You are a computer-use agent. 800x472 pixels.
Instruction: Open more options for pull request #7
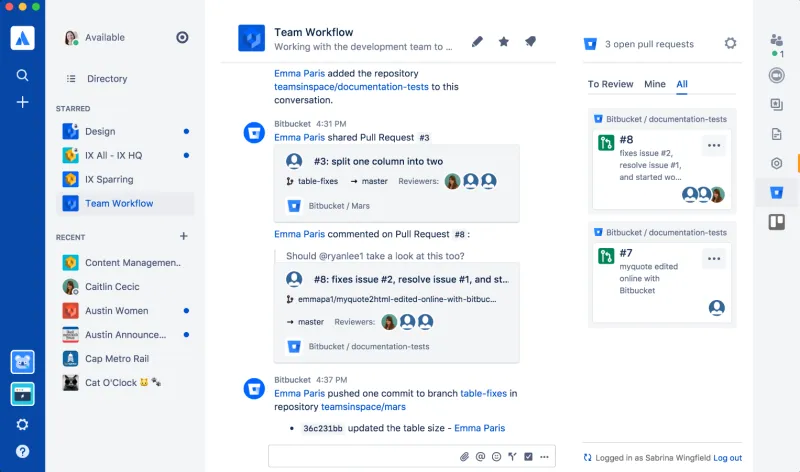click(x=714, y=259)
